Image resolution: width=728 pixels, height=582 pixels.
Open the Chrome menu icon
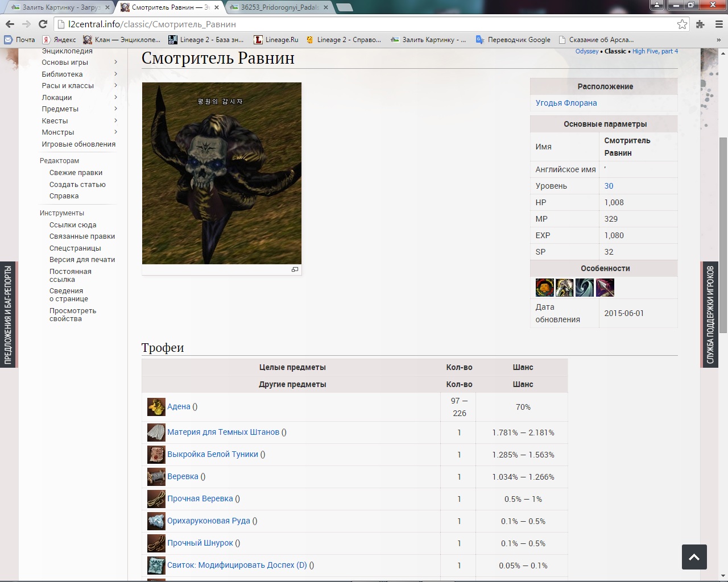[x=718, y=24]
